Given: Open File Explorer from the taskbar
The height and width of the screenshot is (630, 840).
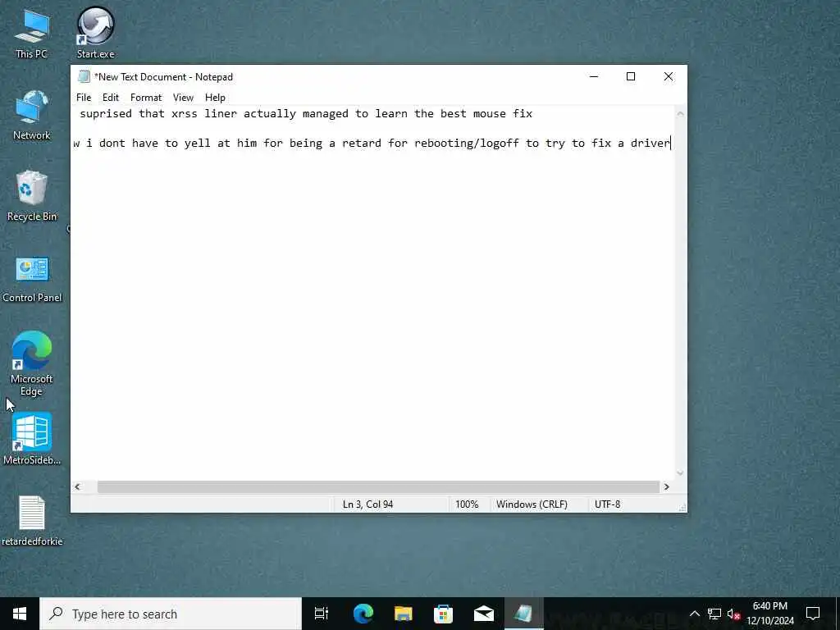Looking at the screenshot, I should tap(403, 614).
